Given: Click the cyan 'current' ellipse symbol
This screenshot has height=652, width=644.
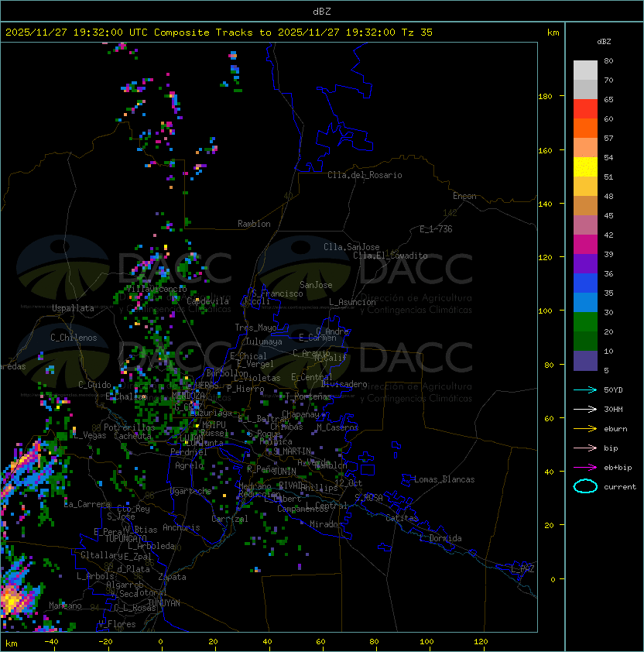Looking at the screenshot, I should tap(585, 486).
